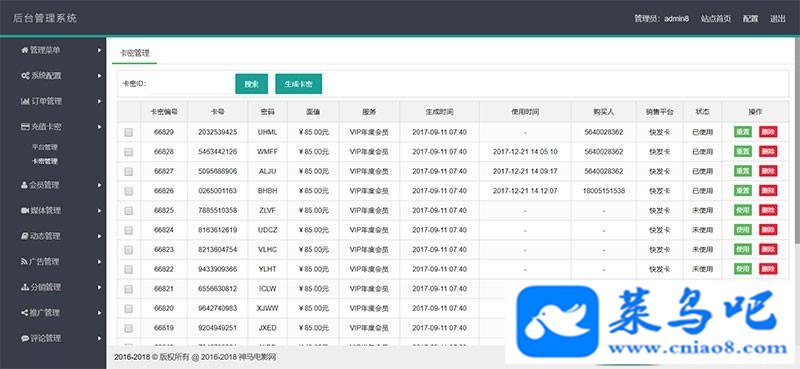Click the chart icon beside 订单管理
The height and width of the screenshot is (369, 800).
point(25,101)
